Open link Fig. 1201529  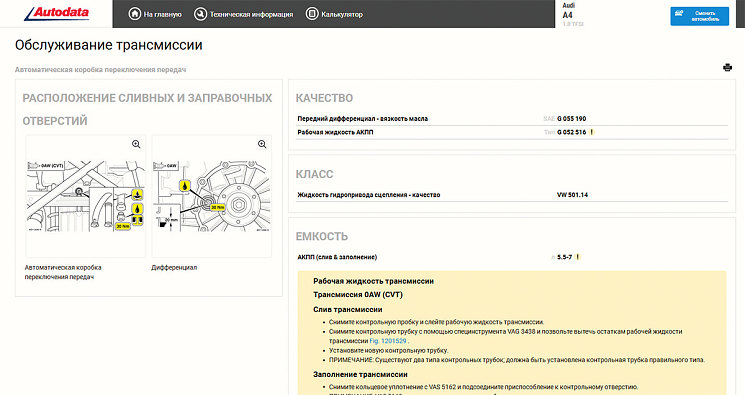[x=388, y=341]
